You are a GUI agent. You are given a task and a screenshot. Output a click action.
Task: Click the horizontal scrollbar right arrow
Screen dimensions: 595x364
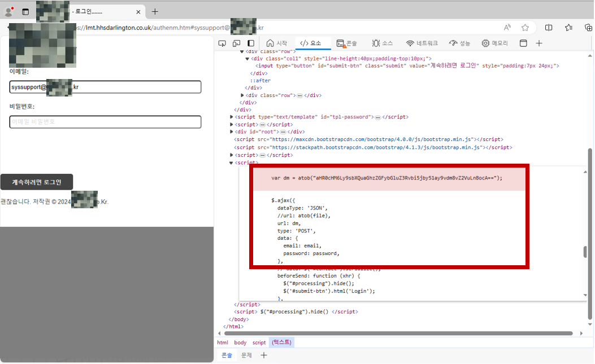coord(581,334)
